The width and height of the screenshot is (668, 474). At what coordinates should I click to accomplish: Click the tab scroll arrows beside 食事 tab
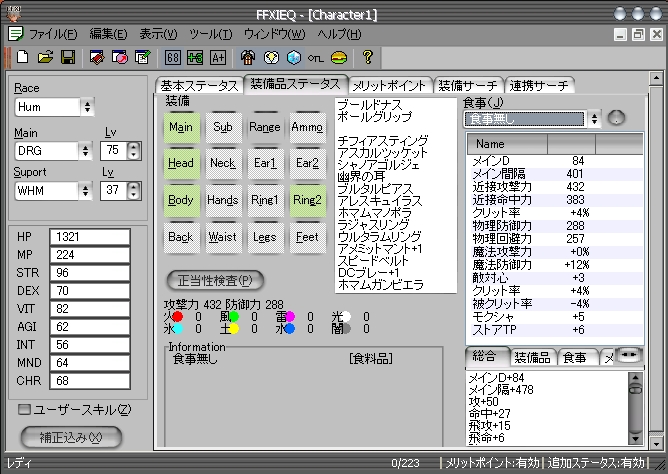click(x=629, y=354)
